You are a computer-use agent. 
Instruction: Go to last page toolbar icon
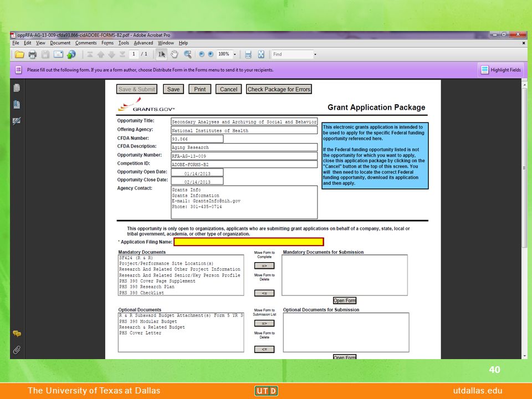point(122,54)
